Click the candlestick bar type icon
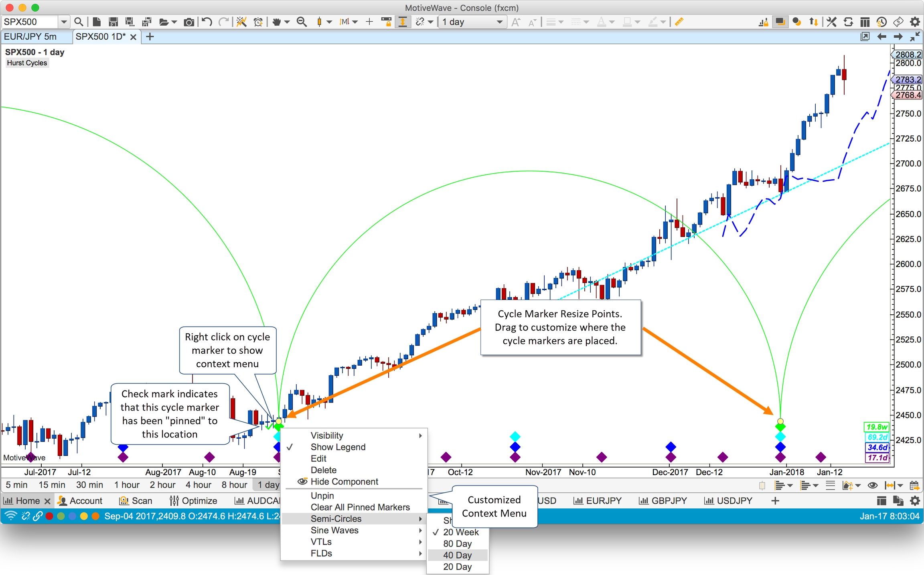The image size is (924, 575). pos(319,22)
